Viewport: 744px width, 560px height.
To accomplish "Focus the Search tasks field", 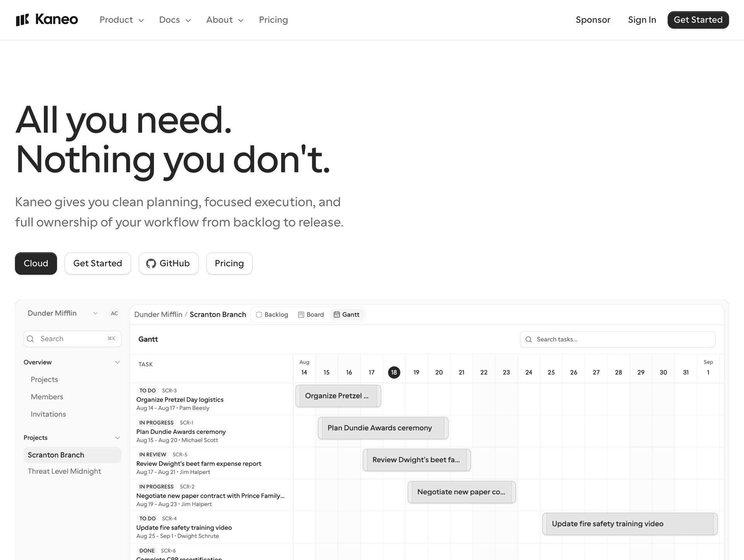I will pyautogui.click(x=618, y=339).
